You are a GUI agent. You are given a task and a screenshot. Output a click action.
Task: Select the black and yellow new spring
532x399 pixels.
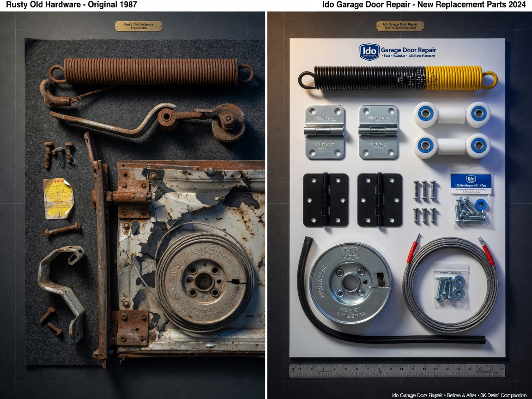398,78
